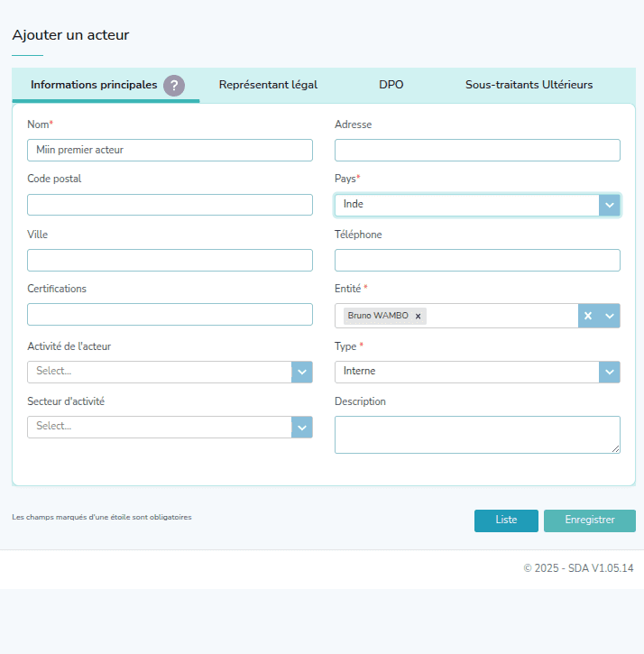Screen dimensions: 644x654
Task: Click into the Code postal field
Action: [x=170, y=205]
